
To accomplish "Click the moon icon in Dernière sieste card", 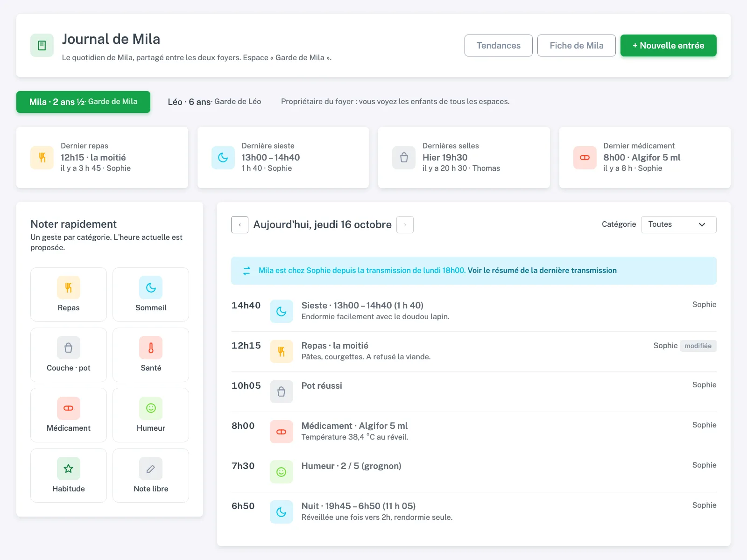I will pyautogui.click(x=223, y=158).
